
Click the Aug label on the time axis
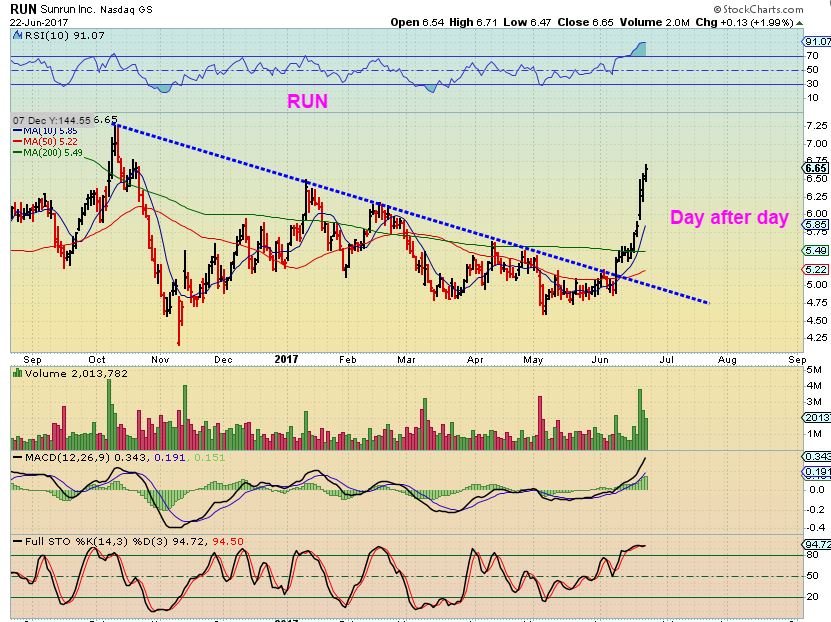(x=727, y=360)
